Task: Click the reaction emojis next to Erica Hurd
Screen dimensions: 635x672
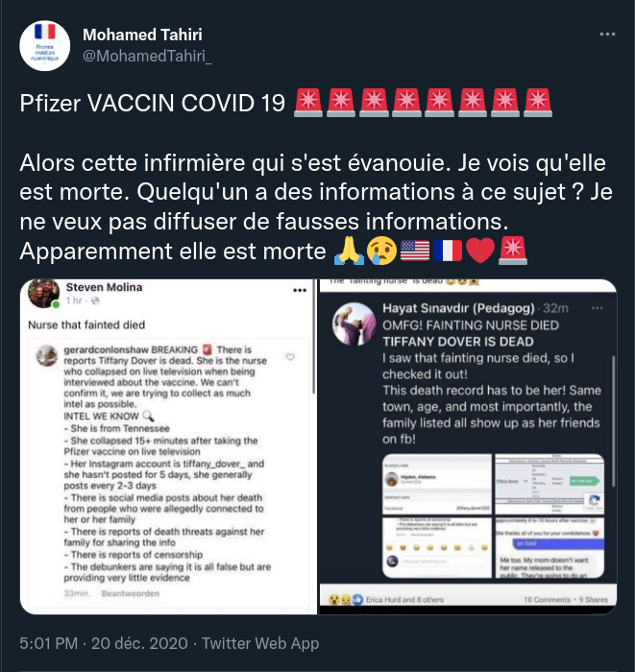Action: 346,600
